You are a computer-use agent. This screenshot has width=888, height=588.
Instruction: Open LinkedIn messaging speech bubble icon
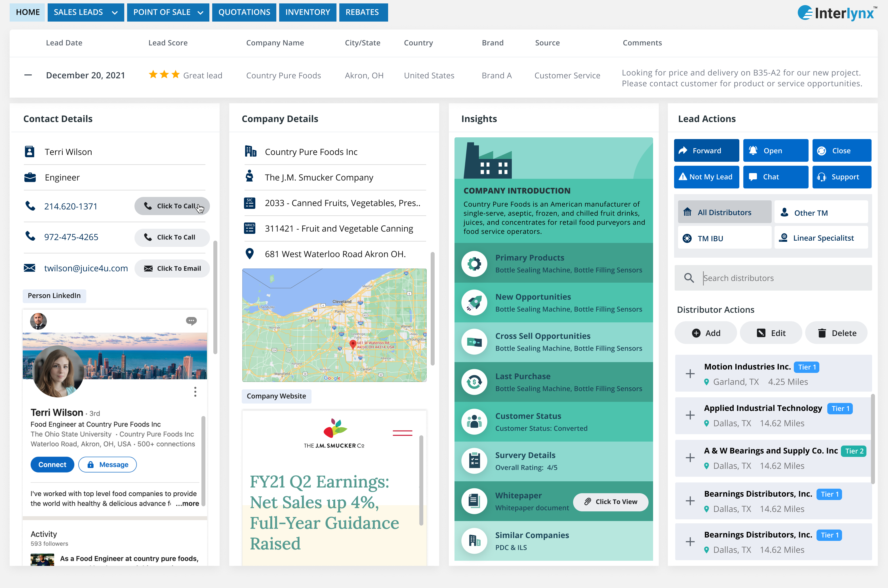point(191,321)
